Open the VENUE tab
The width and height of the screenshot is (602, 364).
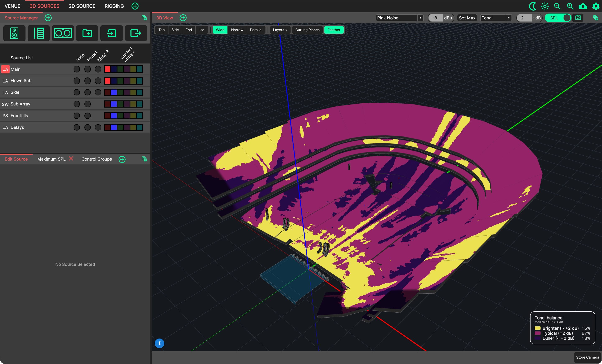tap(13, 6)
